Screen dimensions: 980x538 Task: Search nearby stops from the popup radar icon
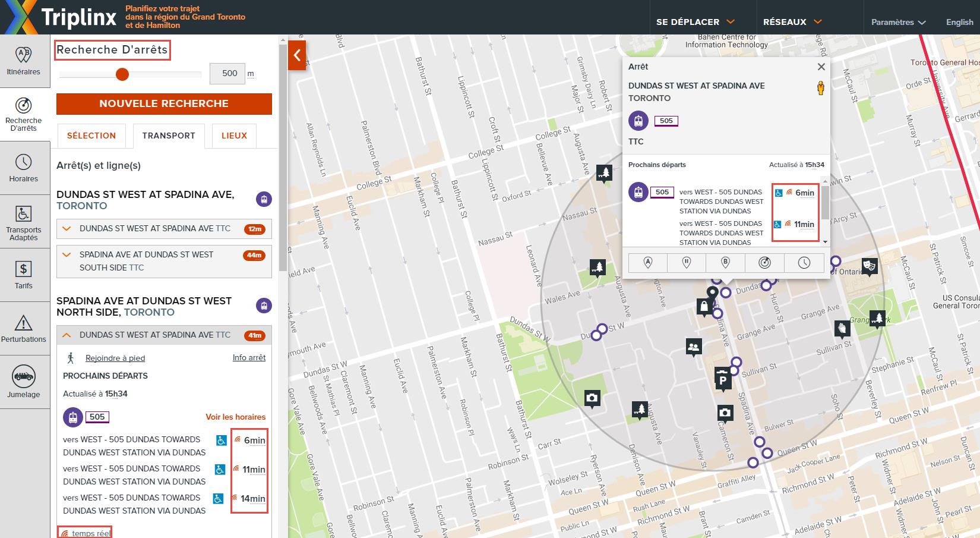click(x=764, y=262)
